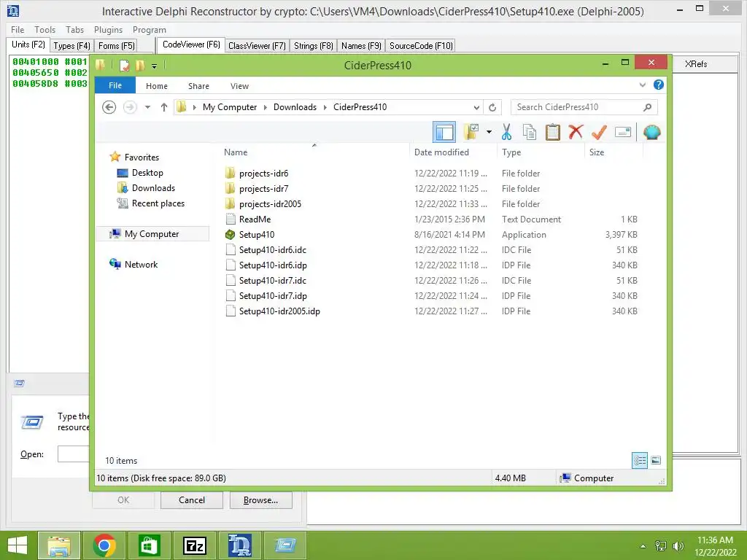Open the Windows Start button
Viewport: 747px width, 560px height.
pos(18,545)
